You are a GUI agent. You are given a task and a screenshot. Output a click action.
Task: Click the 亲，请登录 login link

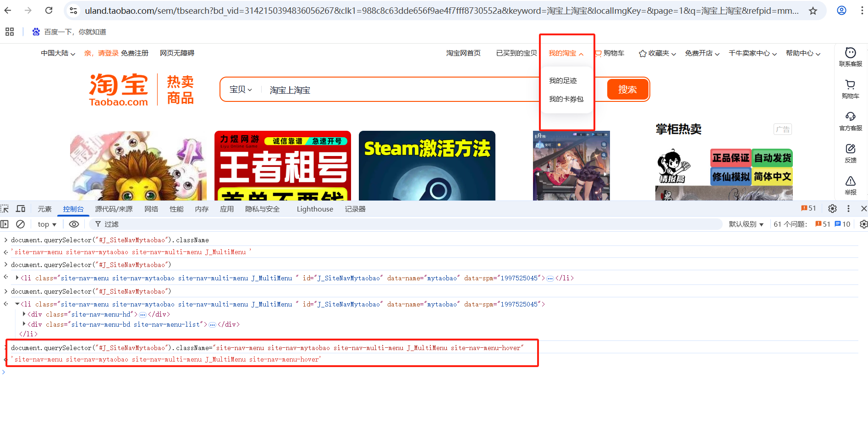point(101,53)
